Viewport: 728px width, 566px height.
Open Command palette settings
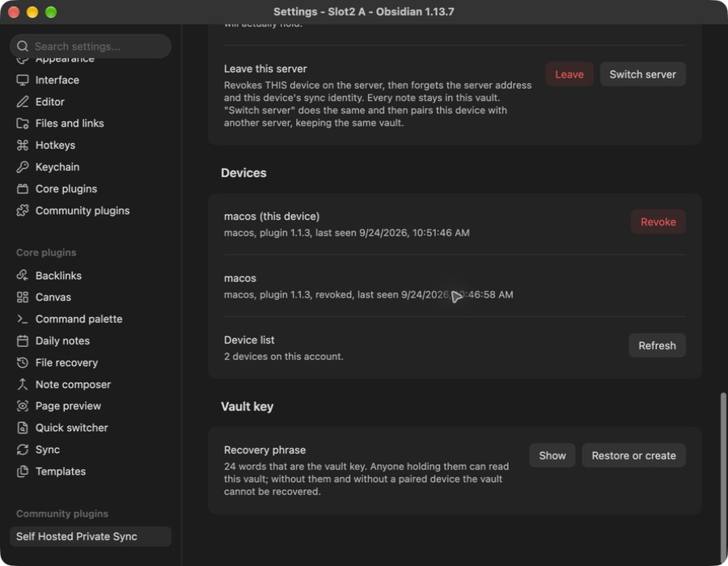tap(91, 319)
